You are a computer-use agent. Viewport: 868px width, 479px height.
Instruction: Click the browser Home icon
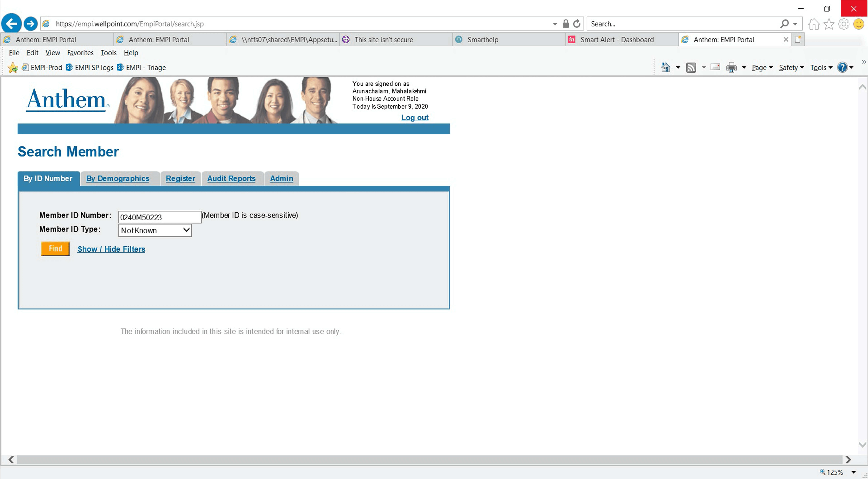814,24
